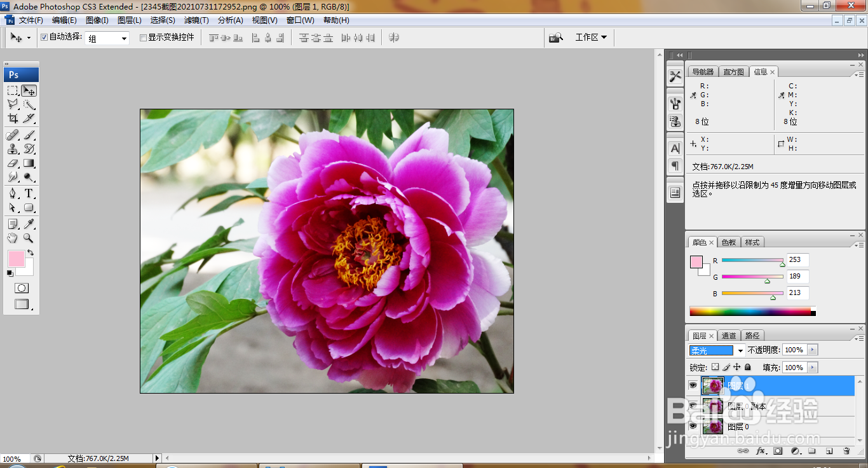Open opacity 不透明度 slider arrow

[813, 350]
